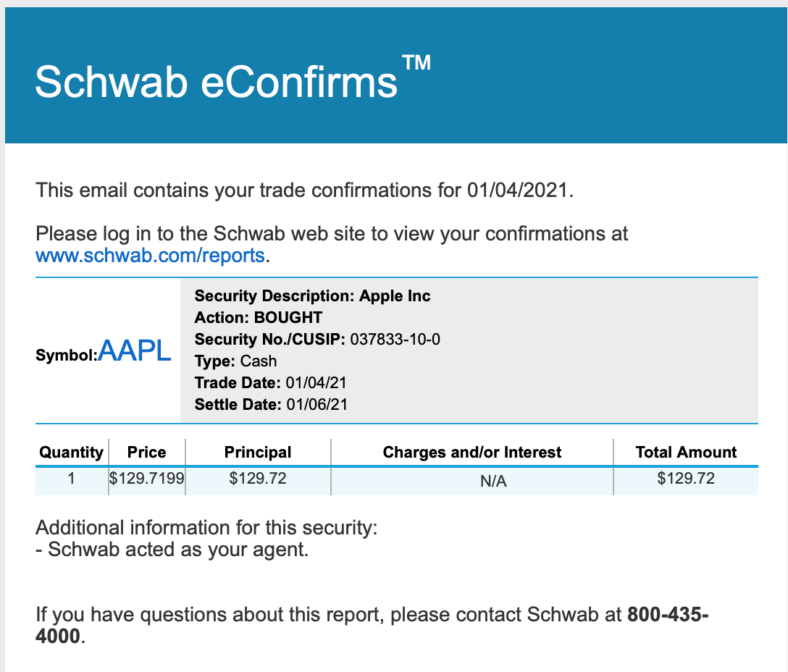This screenshot has height=672, width=788.
Task: Click the Settle Date 01/06/21 line
Action: click(x=271, y=404)
